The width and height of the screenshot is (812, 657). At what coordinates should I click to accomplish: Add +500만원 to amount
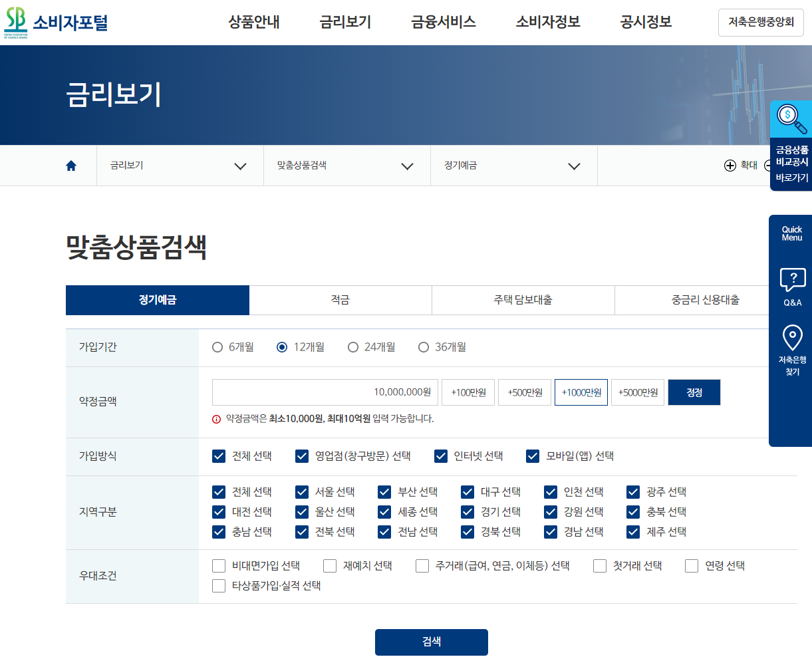click(x=525, y=392)
